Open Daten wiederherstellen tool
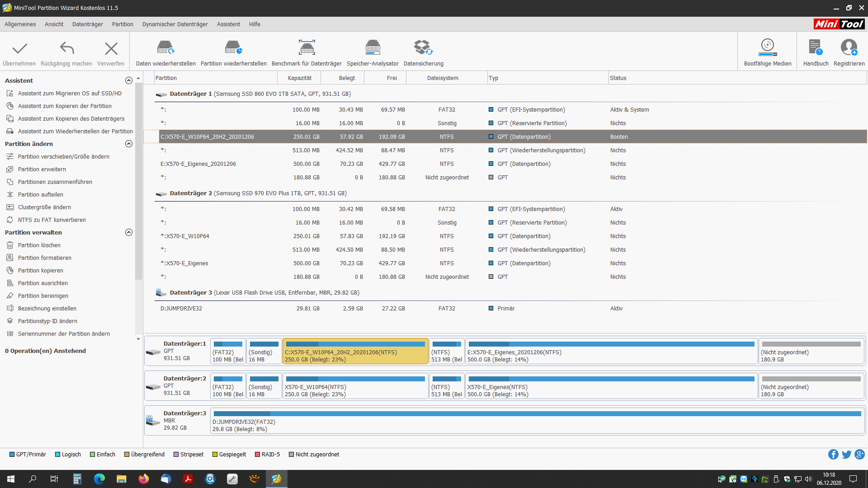Screen dimensions: 868x488 click(x=165, y=47)
